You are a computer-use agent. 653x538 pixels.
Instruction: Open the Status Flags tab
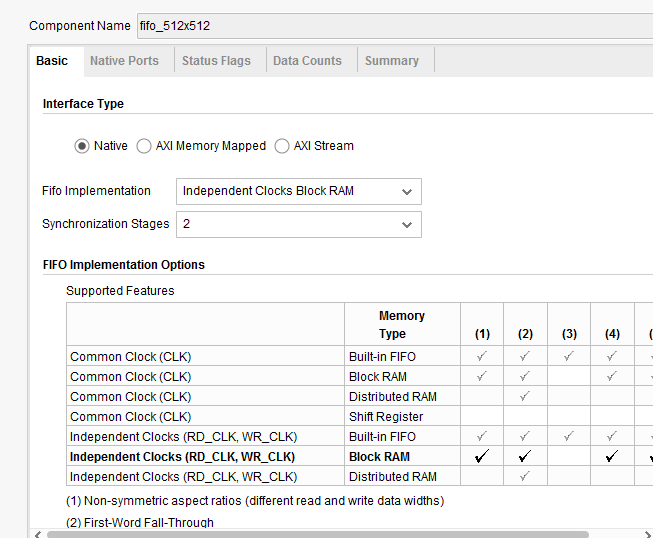tap(216, 61)
